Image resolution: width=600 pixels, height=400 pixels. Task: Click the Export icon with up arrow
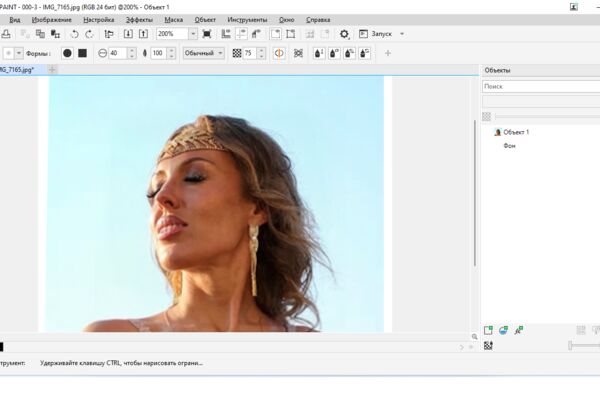pyautogui.click(x=143, y=34)
